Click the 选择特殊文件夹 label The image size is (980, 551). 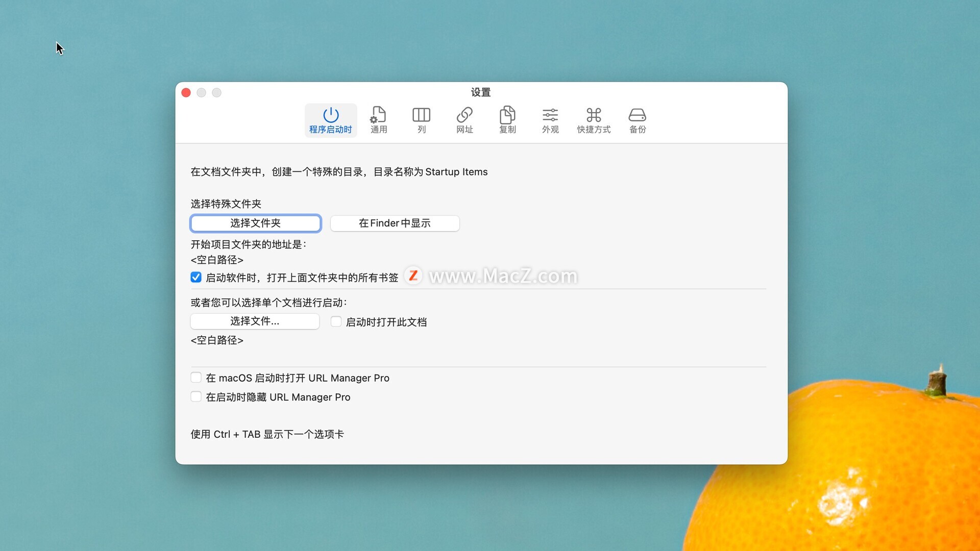click(226, 204)
